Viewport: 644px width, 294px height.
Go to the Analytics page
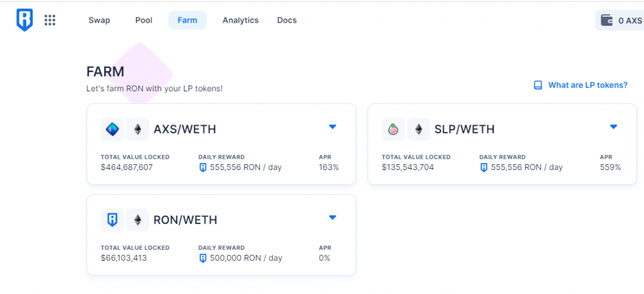click(241, 20)
